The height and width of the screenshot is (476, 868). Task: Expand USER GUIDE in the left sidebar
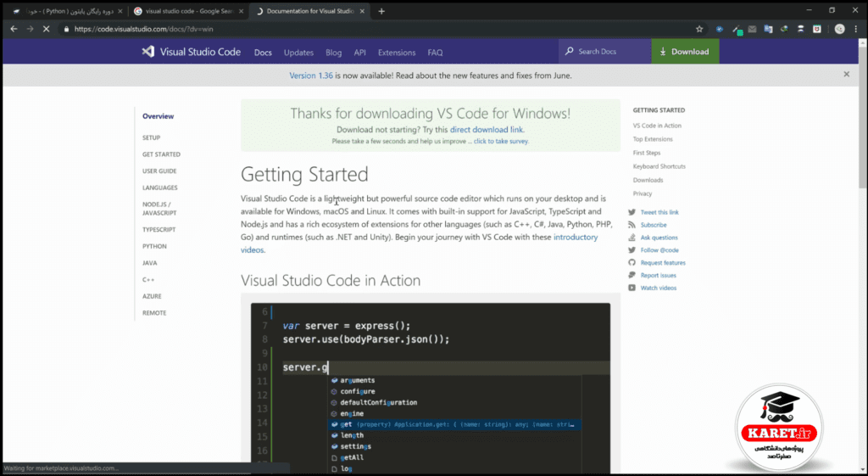coord(159,171)
